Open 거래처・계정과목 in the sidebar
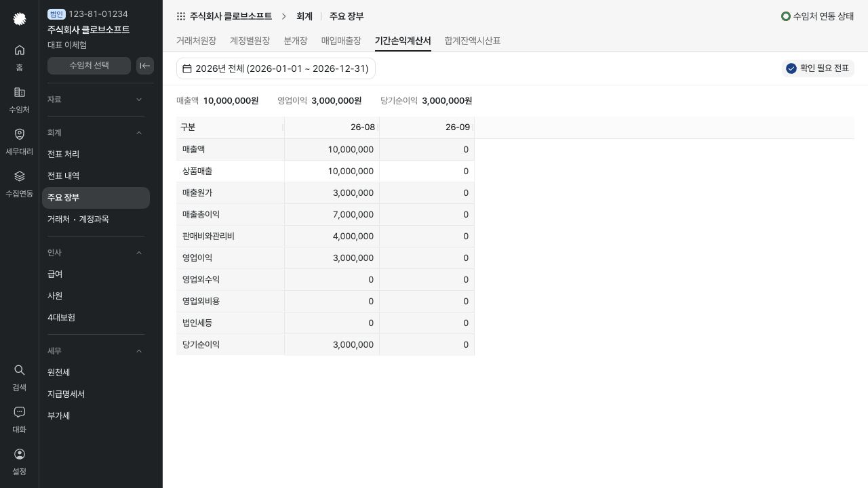Screen dimensions: 868x488 [96, 220]
